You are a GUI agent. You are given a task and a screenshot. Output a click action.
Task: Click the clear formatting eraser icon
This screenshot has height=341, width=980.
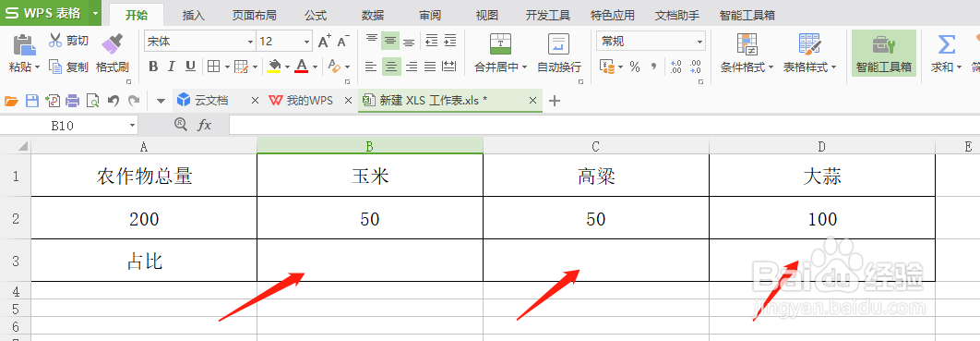(x=334, y=67)
